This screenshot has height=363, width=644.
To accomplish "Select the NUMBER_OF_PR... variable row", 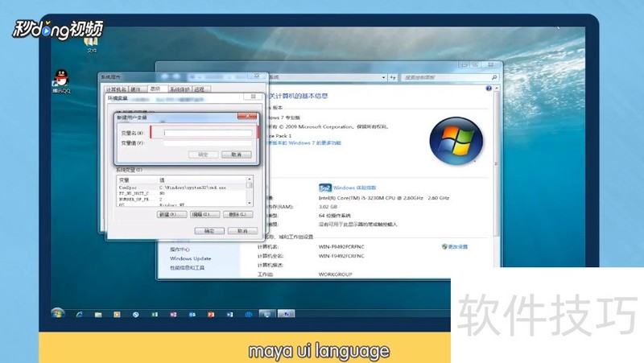I will (x=182, y=199).
